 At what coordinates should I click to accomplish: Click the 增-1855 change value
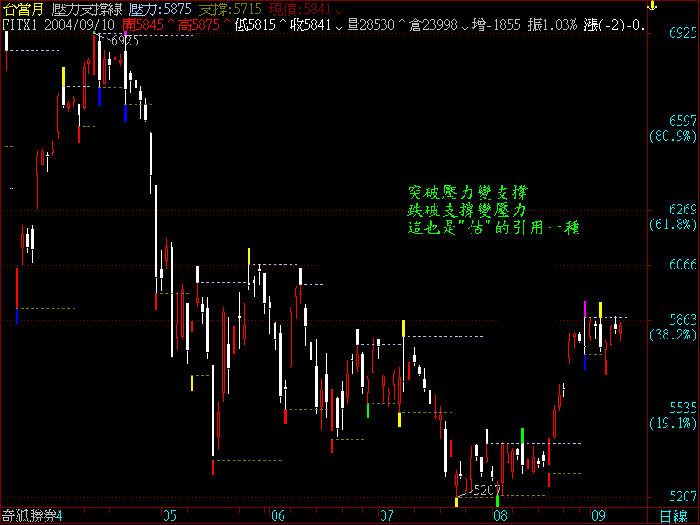point(496,25)
